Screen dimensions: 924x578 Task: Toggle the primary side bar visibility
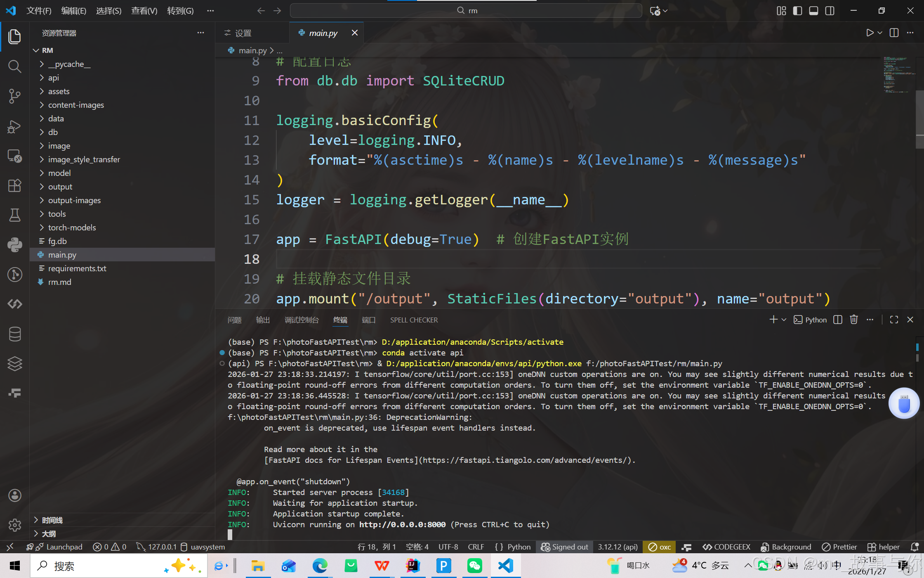(x=797, y=11)
